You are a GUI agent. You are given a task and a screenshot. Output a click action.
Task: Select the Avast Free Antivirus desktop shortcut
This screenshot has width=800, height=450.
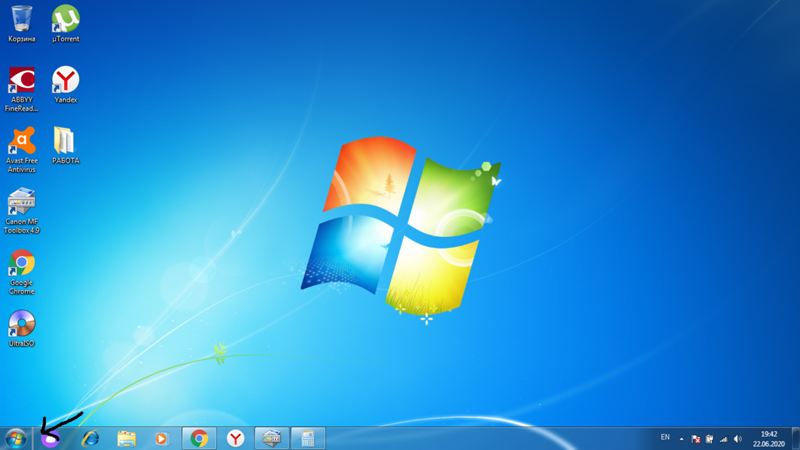(21, 150)
